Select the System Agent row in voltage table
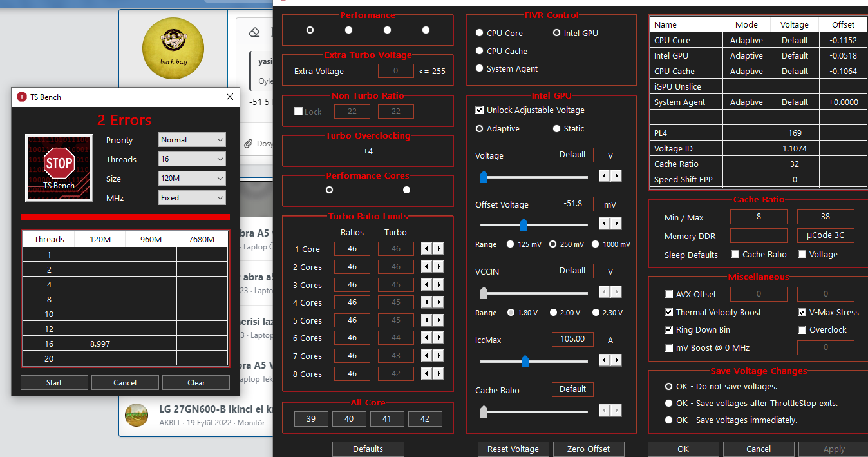This screenshot has width=868, height=457. point(759,102)
